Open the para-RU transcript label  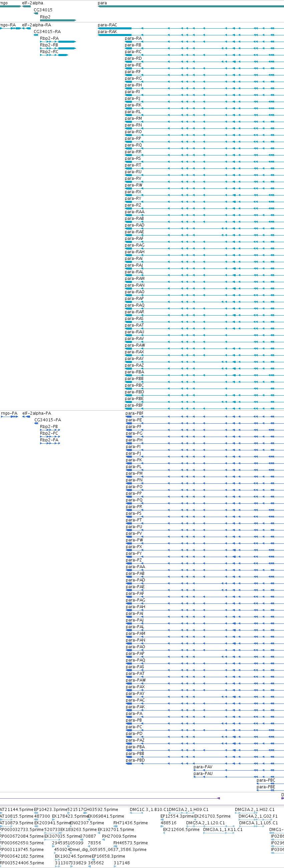[x=133, y=172]
